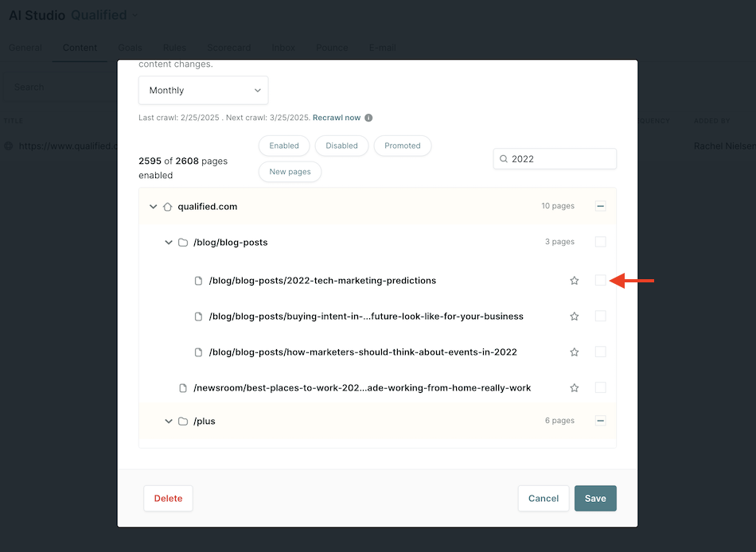Collapse the /blog/blog-posts folder
The width and height of the screenshot is (756, 552).
pos(168,243)
